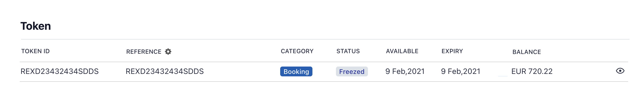
Task: Select REXD23432434SDDS in the Reference column
Action: [x=165, y=71]
